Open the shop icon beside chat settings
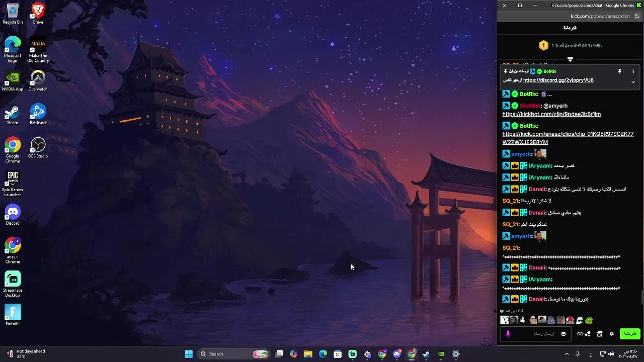The image size is (644, 362). pyautogui.click(x=600, y=334)
